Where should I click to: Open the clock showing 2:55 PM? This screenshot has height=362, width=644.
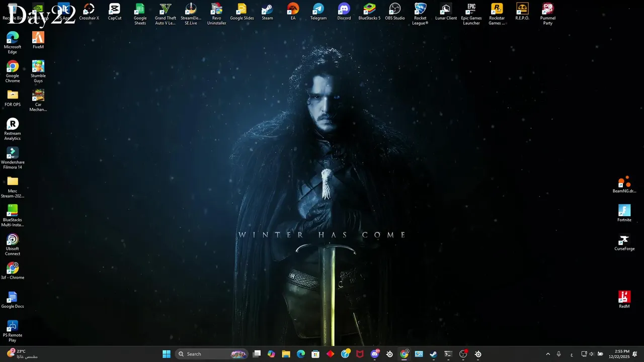point(619,354)
